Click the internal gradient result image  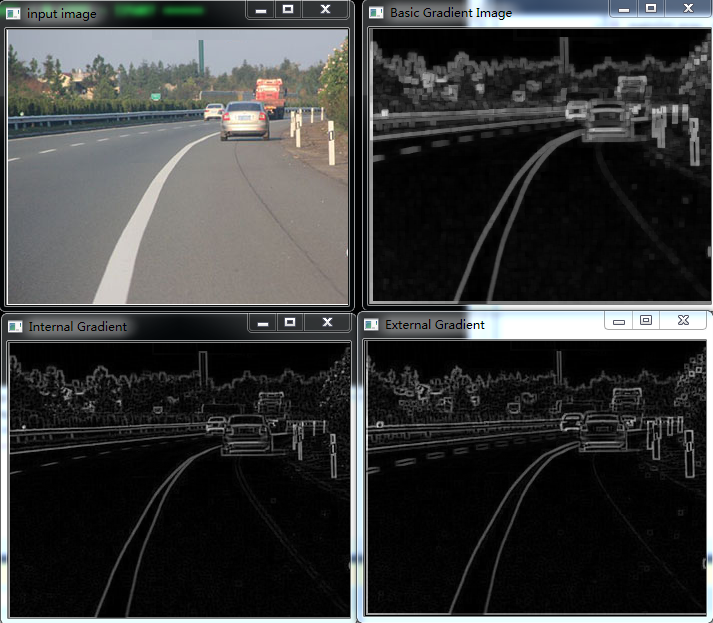180,480
